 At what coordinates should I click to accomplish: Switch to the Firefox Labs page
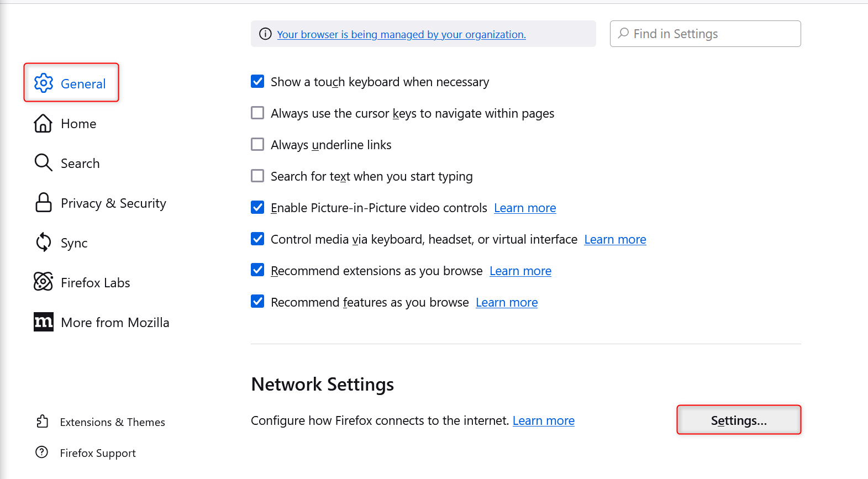[95, 283]
